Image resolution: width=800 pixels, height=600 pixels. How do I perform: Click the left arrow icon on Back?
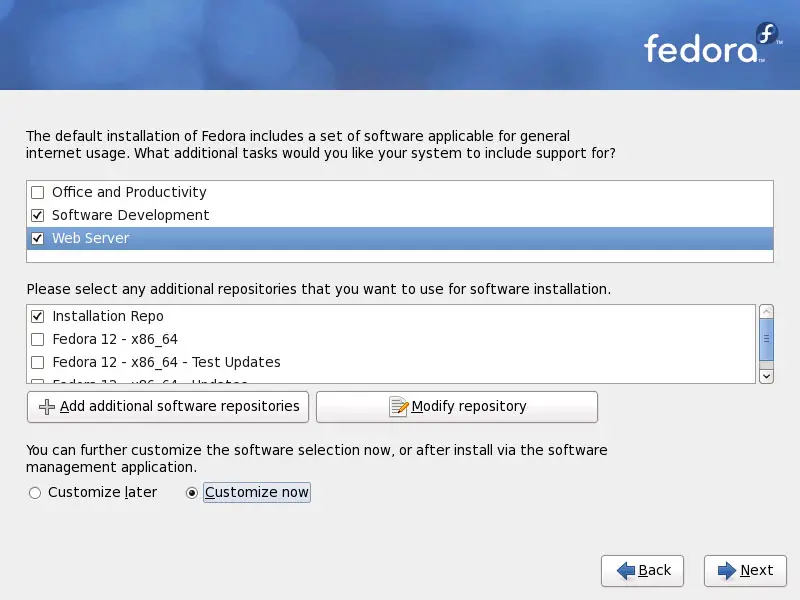(x=626, y=570)
